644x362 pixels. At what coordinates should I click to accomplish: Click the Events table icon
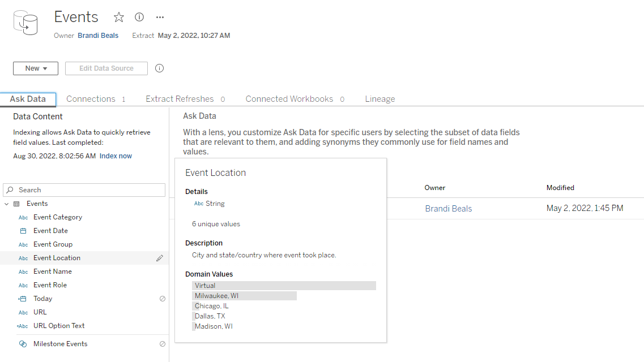tap(16, 204)
